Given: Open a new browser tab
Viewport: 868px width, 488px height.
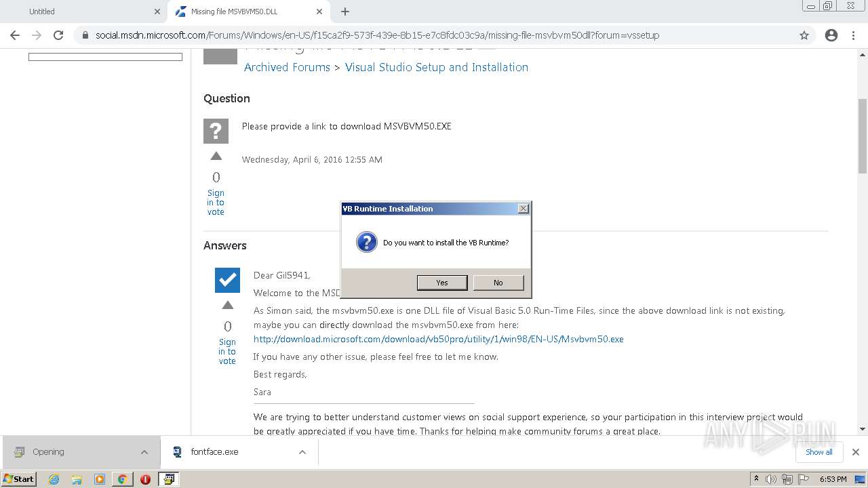Looking at the screenshot, I should [x=345, y=12].
